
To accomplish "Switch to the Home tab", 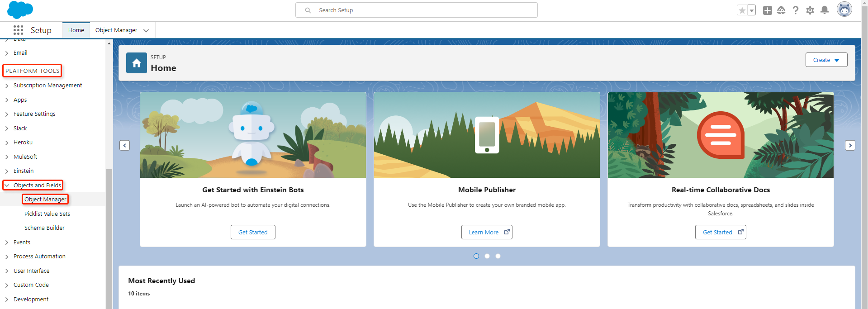I will click(76, 30).
